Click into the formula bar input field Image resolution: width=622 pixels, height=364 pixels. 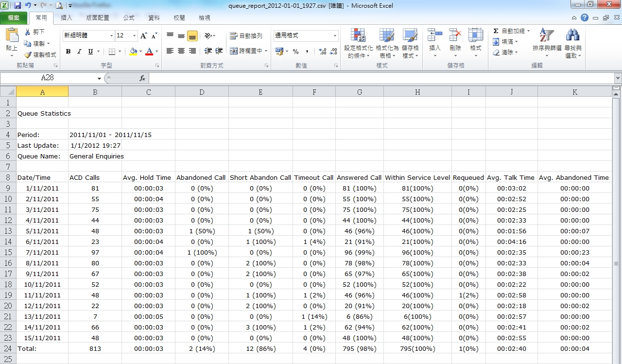(x=381, y=78)
